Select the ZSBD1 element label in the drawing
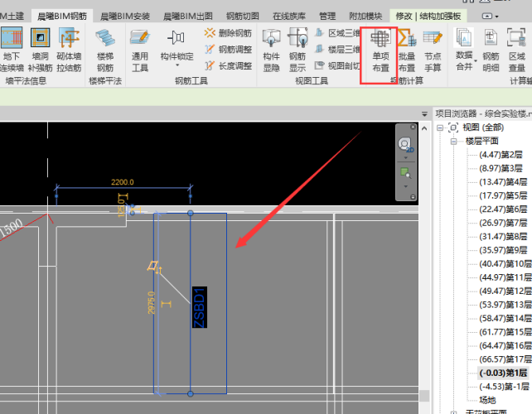 click(198, 308)
